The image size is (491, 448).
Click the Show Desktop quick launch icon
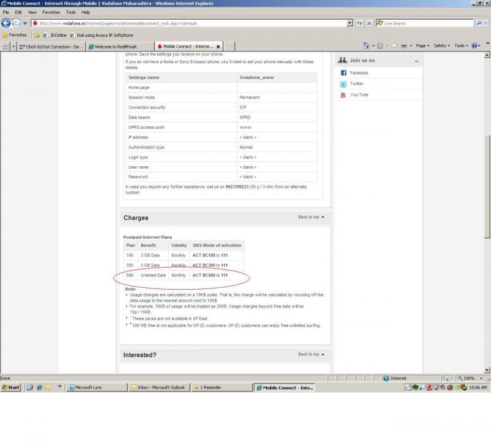(29, 388)
